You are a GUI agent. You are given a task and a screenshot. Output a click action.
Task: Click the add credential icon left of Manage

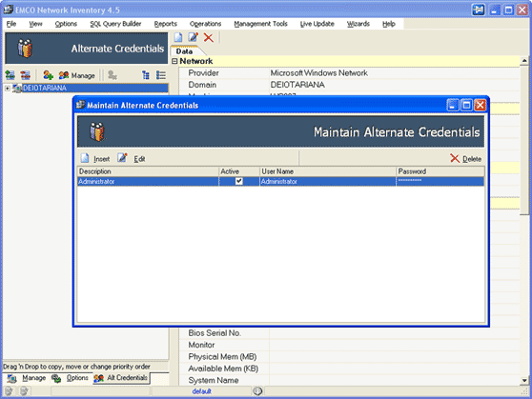[49, 75]
